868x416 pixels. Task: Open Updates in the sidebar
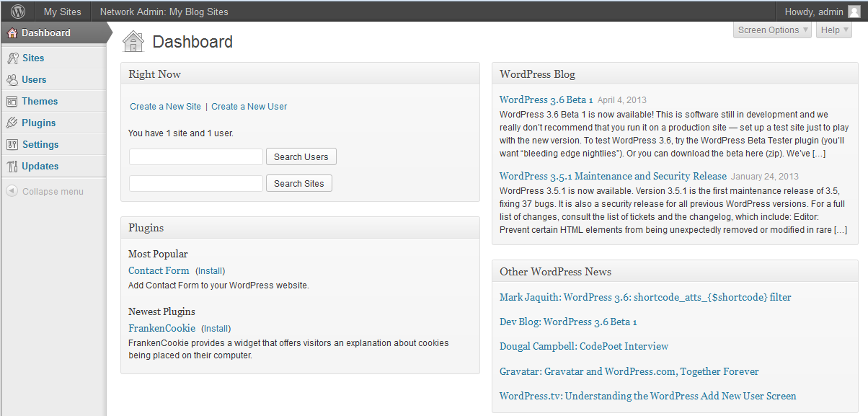(40, 166)
